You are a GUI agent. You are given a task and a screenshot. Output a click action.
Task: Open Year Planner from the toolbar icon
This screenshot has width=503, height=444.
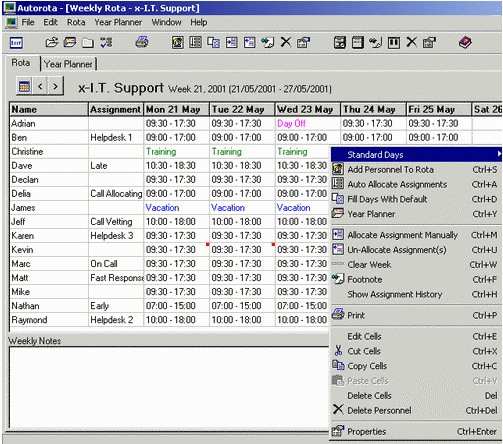[70, 42]
